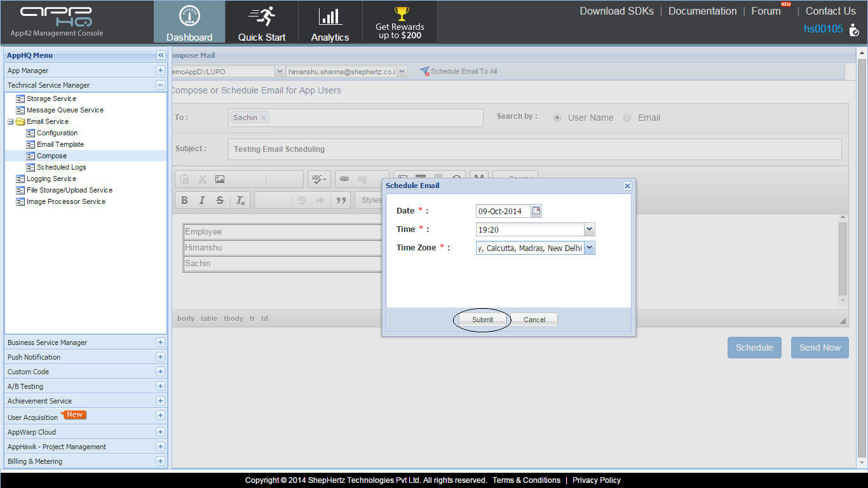Click the insert image icon in editor

(x=220, y=180)
